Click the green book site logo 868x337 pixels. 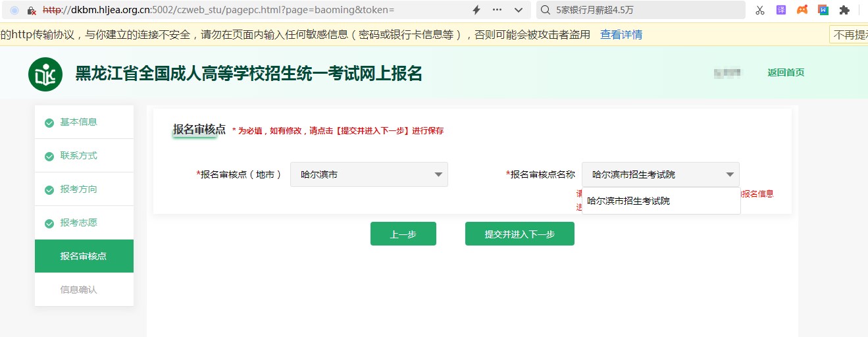[x=45, y=74]
